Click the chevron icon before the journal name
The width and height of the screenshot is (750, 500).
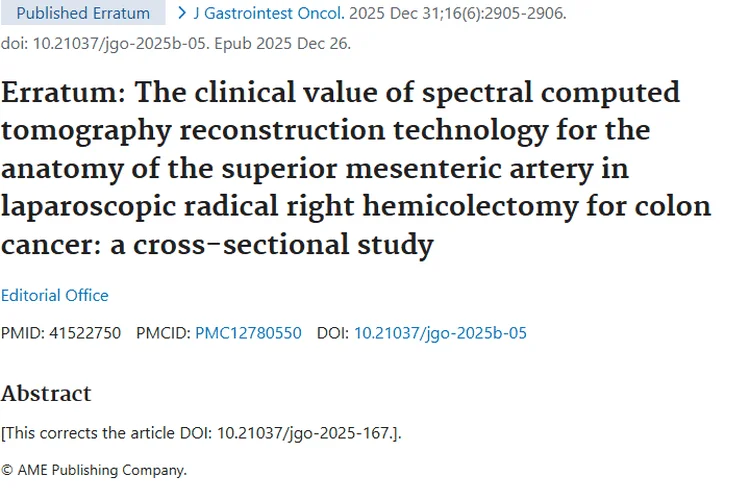(x=182, y=14)
